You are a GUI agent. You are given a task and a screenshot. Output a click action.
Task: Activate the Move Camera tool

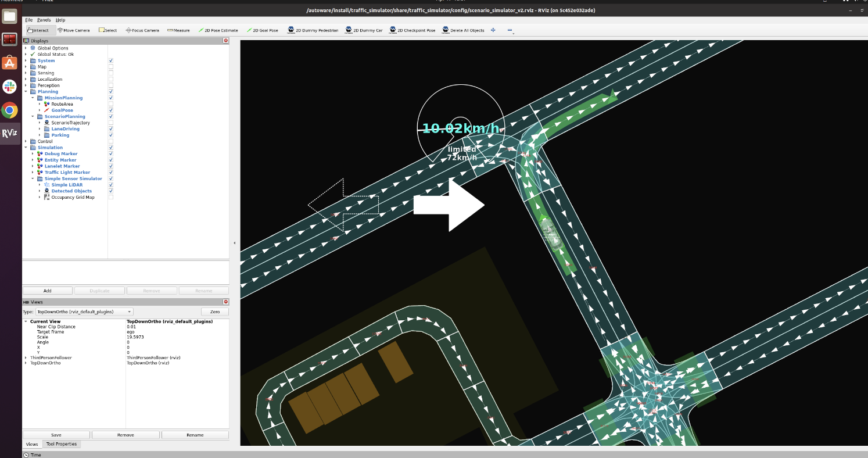[x=74, y=30]
